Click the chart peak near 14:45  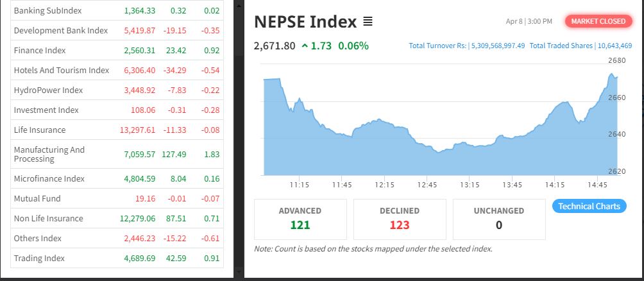click(611, 74)
